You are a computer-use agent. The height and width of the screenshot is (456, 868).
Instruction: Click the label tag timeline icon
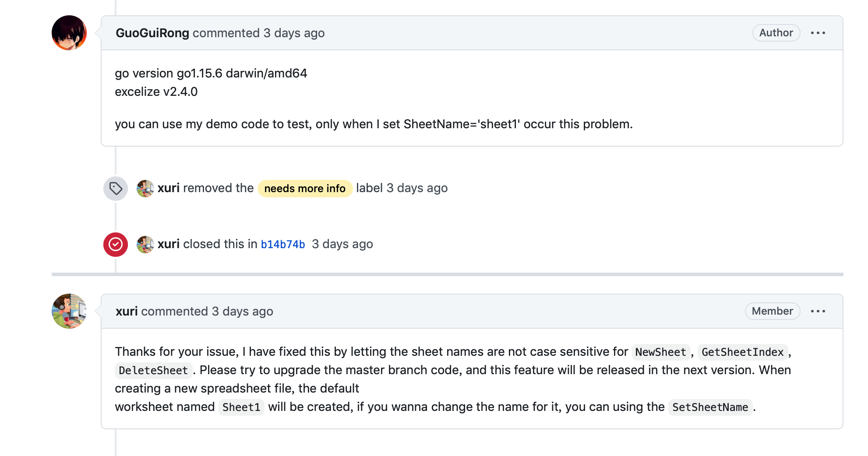116,189
